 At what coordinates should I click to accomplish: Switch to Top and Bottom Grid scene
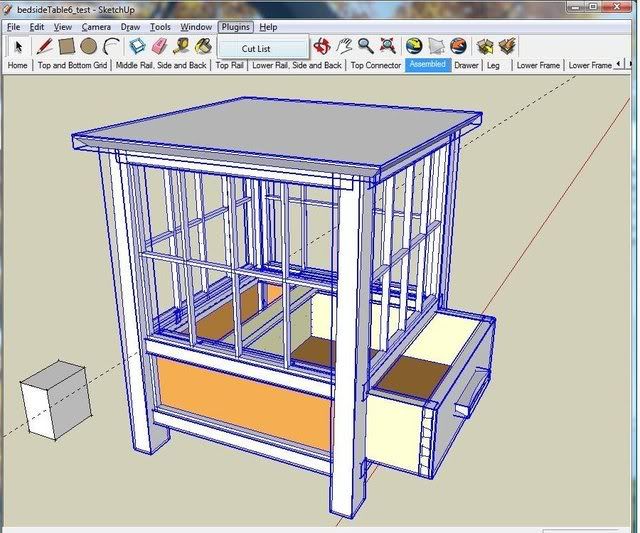(x=72, y=65)
